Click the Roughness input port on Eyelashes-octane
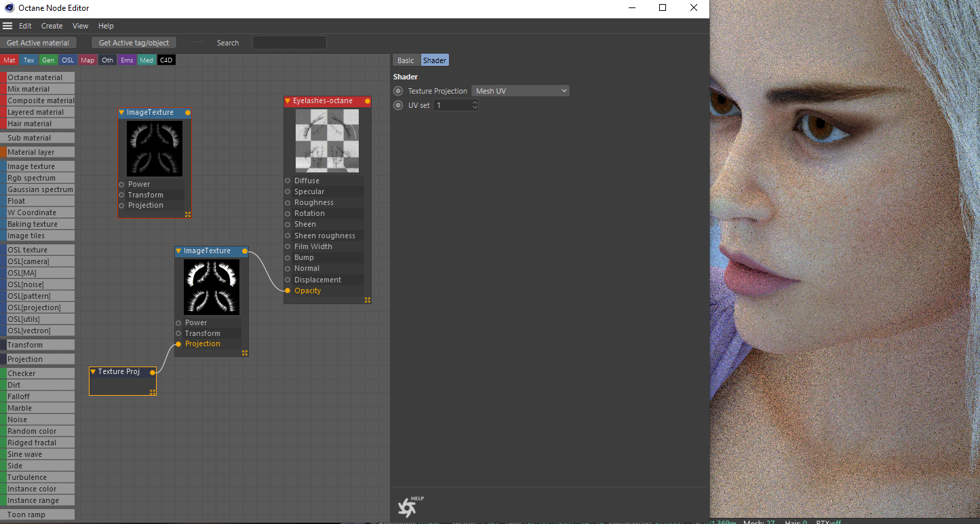 (288, 202)
